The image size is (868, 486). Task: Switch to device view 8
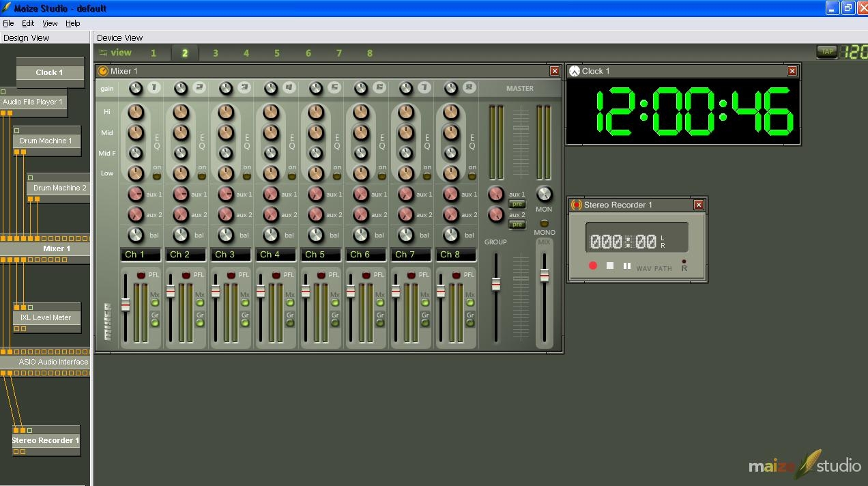pos(370,53)
